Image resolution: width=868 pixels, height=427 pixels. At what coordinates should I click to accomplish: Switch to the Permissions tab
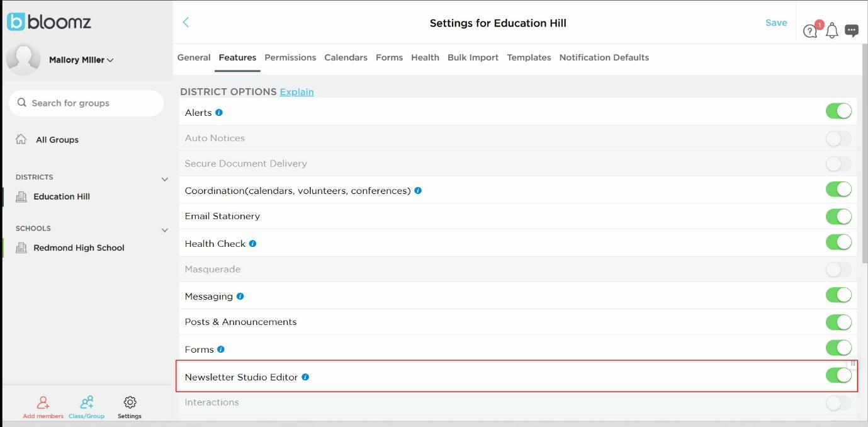290,57
